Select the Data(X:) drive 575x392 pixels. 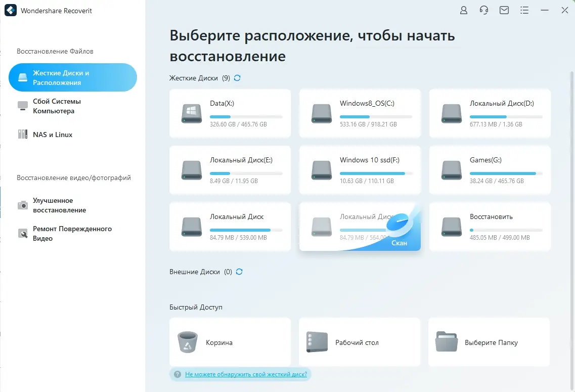click(x=230, y=113)
